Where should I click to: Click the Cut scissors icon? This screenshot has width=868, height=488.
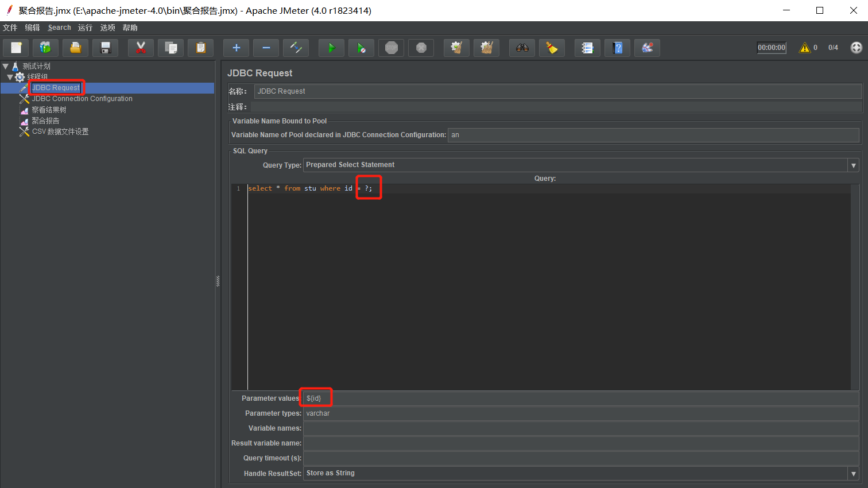tap(141, 48)
